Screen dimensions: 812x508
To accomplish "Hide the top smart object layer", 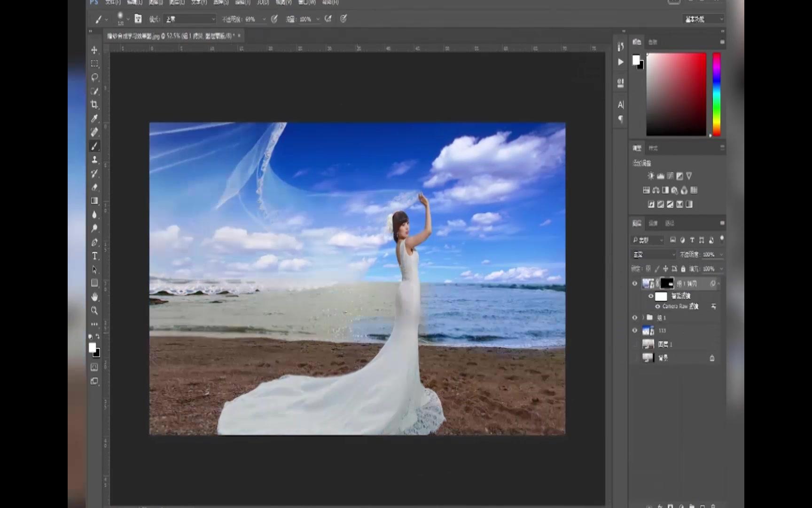I will point(635,283).
